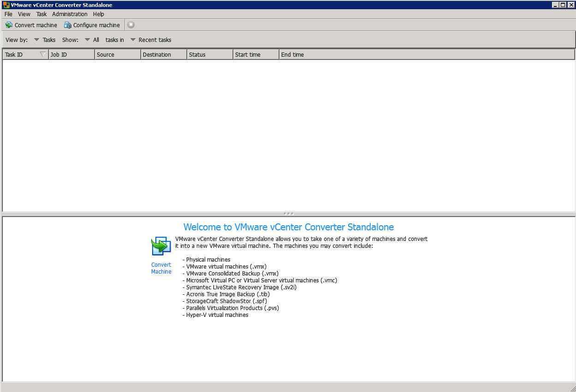This screenshot has width=576, height=392.
Task: Click the 'Show:' label
Action: point(70,40)
